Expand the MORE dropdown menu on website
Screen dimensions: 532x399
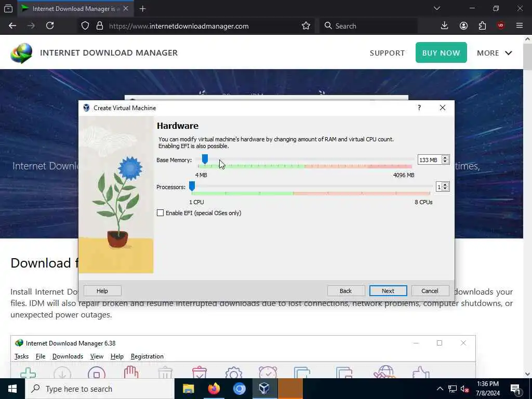point(495,53)
